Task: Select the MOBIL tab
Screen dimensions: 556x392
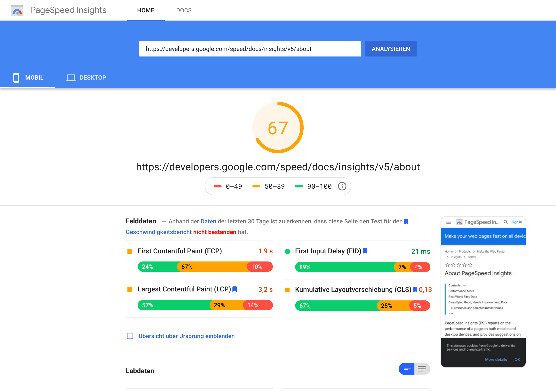Action: pyautogui.click(x=28, y=77)
